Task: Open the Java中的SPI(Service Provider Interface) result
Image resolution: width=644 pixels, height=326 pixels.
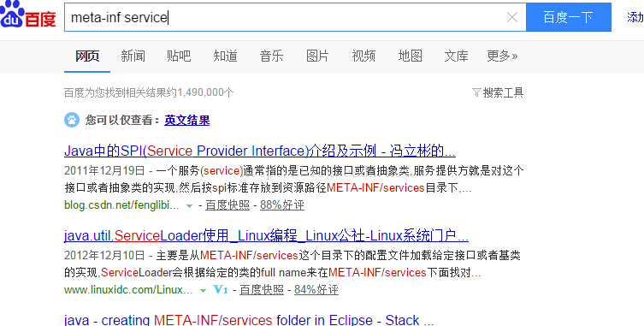Action: [x=260, y=151]
